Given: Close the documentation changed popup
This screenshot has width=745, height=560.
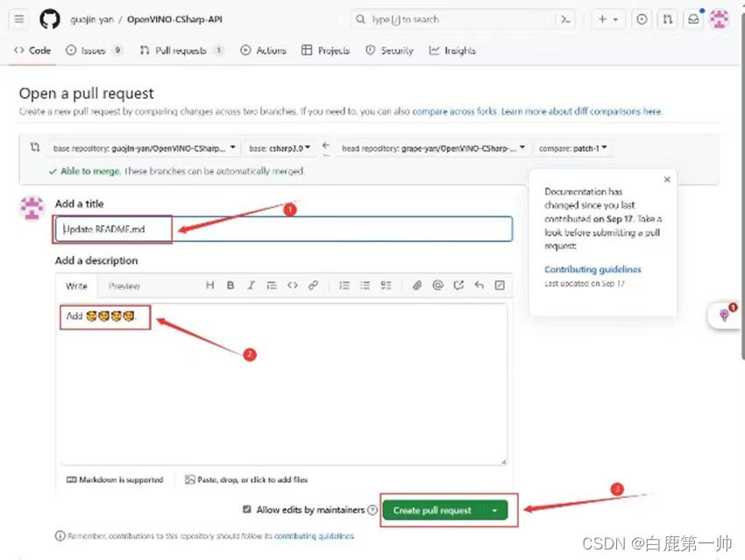Looking at the screenshot, I should click(667, 180).
